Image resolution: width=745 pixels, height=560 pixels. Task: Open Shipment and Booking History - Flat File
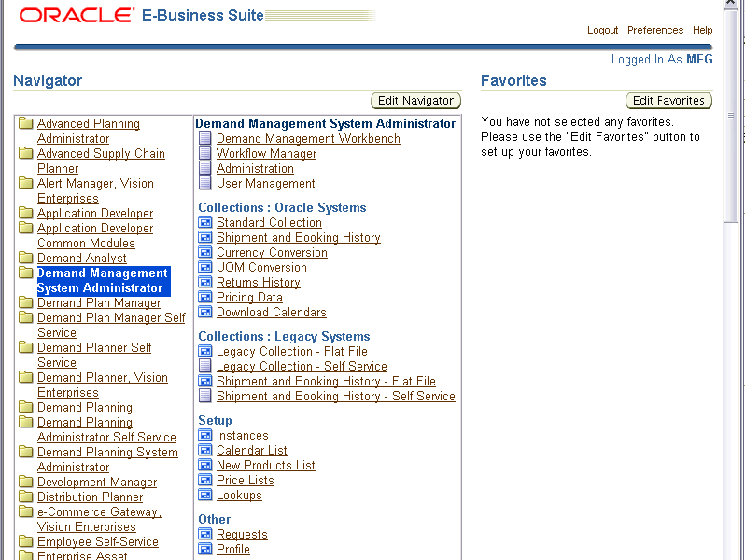point(326,382)
